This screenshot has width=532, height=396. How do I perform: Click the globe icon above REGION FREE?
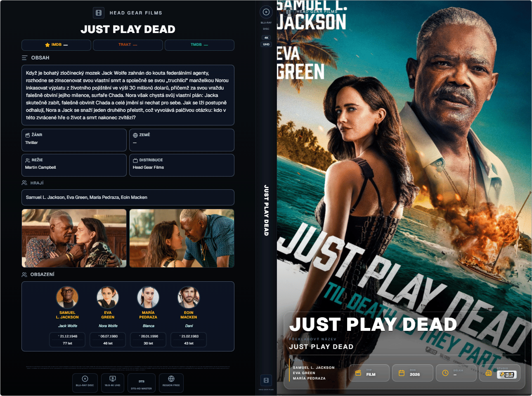pyautogui.click(x=171, y=379)
